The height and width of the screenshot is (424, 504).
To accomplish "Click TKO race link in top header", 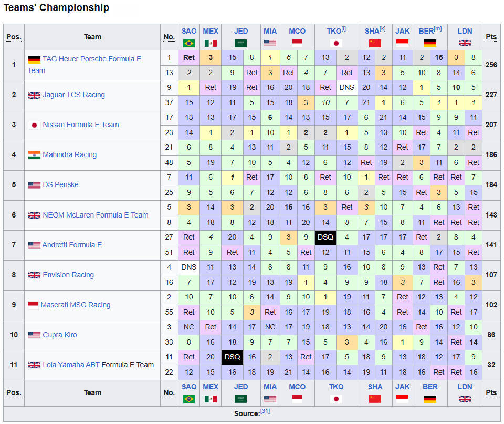I will point(334,31).
